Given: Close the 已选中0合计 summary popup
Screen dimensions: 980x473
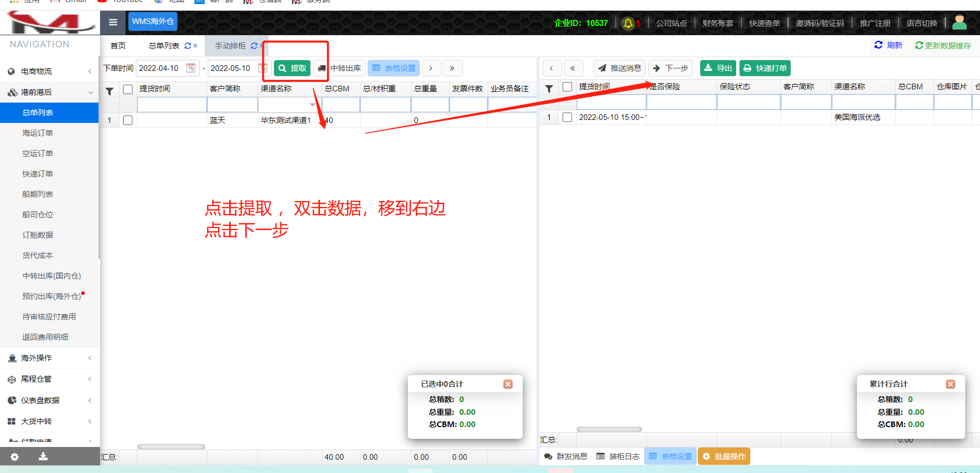Looking at the screenshot, I should (x=508, y=384).
